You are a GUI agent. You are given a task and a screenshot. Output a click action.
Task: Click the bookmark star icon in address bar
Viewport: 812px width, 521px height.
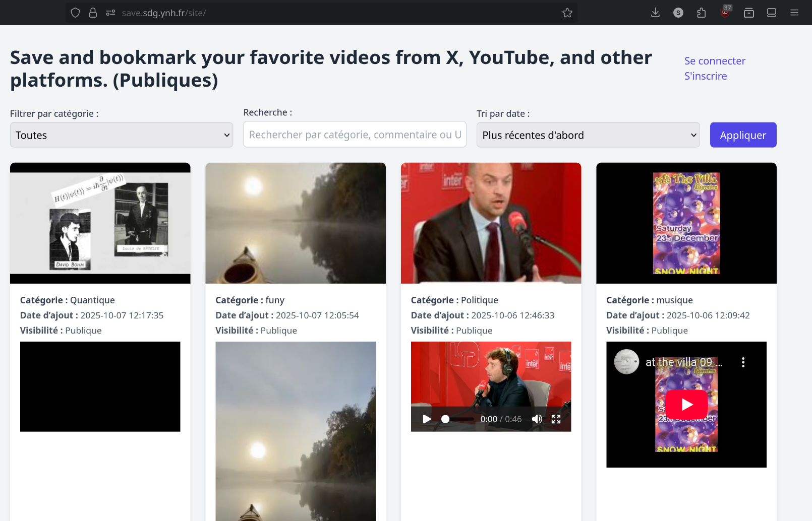(567, 13)
